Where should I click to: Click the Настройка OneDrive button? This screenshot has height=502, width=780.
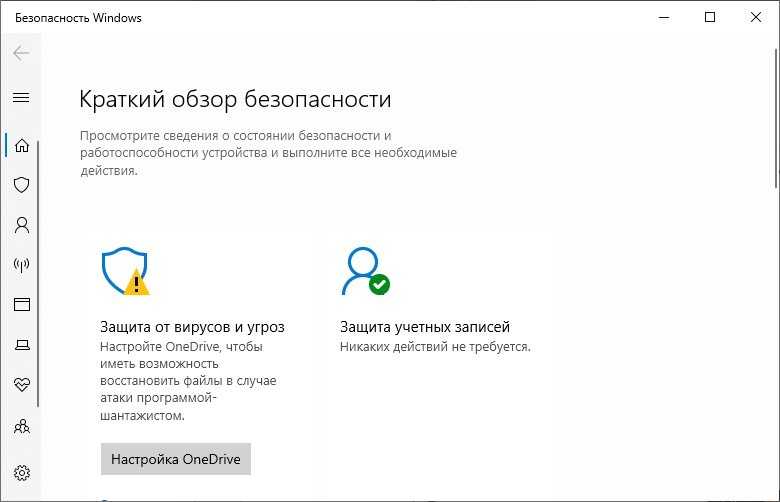[x=176, y=459]
